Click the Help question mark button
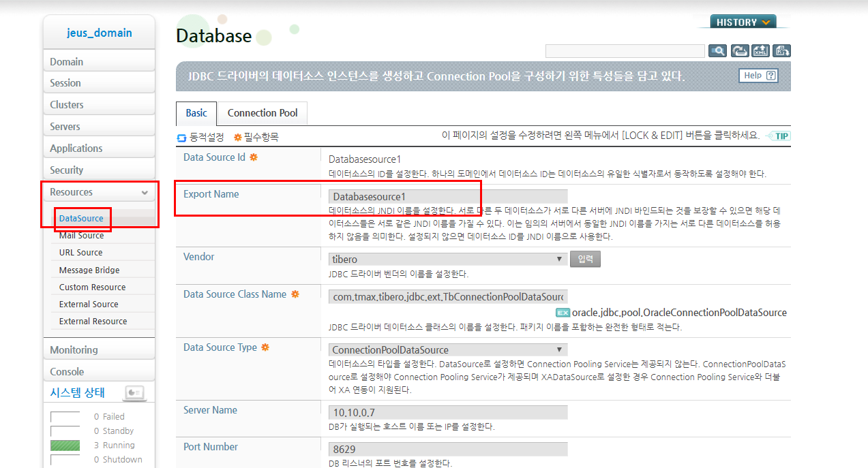 [758, 76]
